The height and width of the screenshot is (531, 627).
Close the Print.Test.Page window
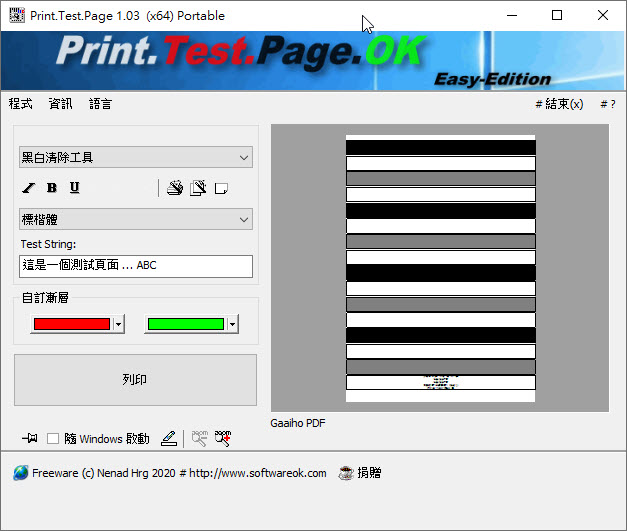[x=603, y=16]
